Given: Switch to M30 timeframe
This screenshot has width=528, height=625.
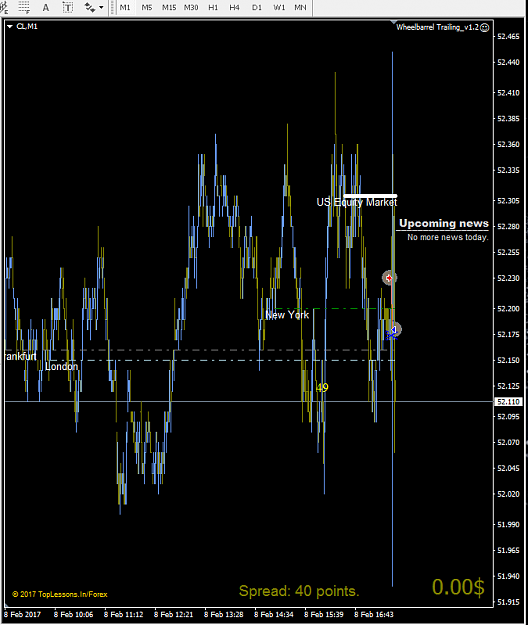Looking at the screenshot, I should point(191,7).
